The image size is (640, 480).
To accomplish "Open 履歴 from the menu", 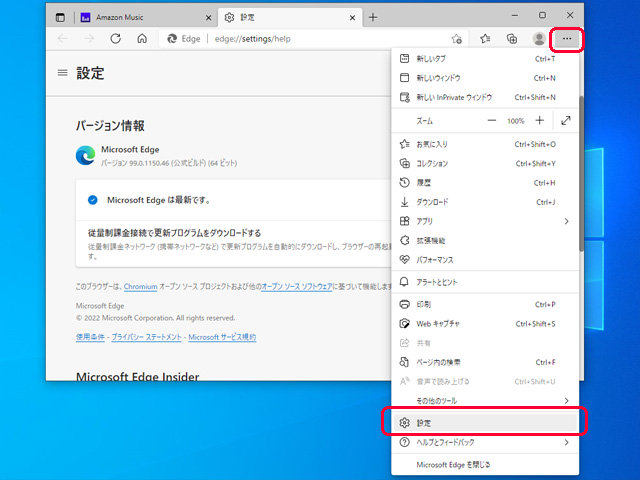I will [x=485, y=182].
